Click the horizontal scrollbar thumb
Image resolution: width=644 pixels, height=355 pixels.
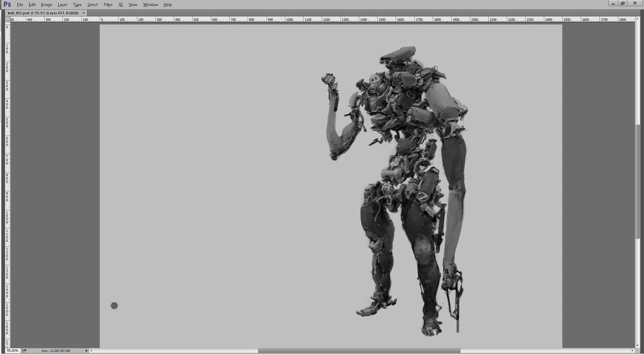359,351
